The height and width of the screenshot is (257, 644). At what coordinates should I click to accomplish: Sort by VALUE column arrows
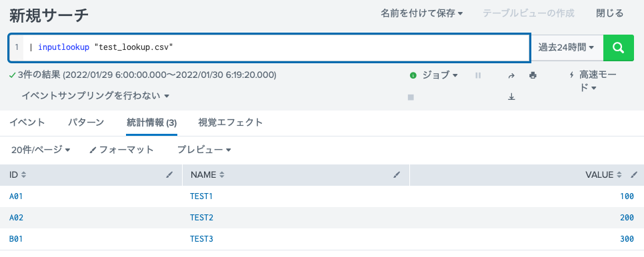tap(619, 175)
